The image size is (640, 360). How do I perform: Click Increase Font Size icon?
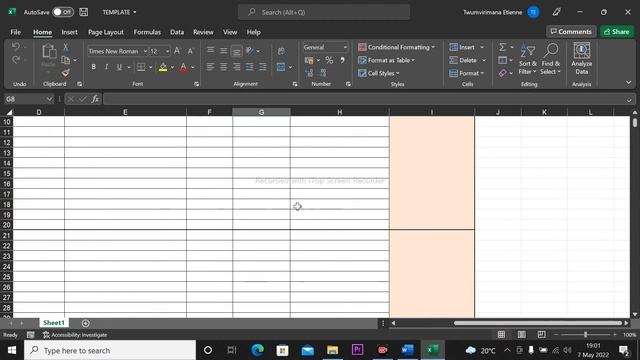point(177,51)
